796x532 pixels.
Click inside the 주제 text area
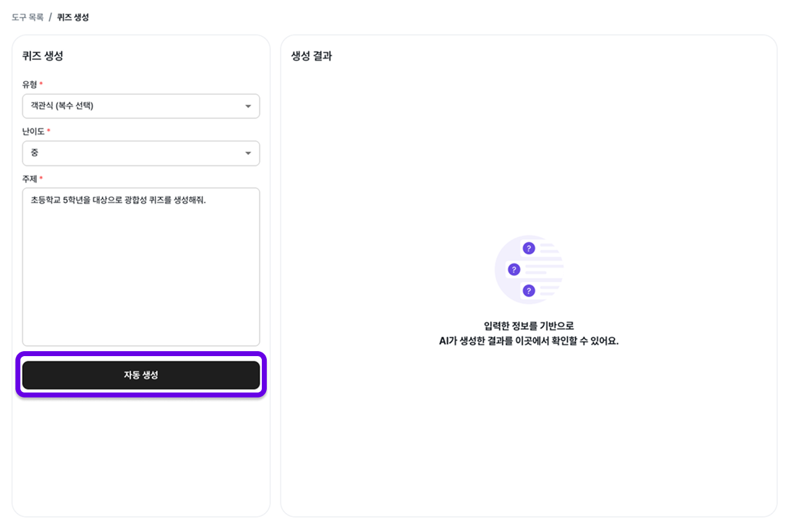pyautogui.click(x=141, y=265)
